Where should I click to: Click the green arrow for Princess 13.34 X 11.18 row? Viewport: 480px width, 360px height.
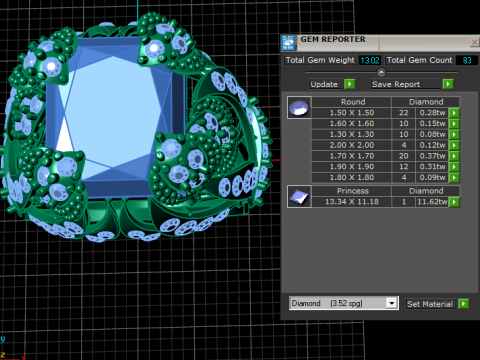454,202
